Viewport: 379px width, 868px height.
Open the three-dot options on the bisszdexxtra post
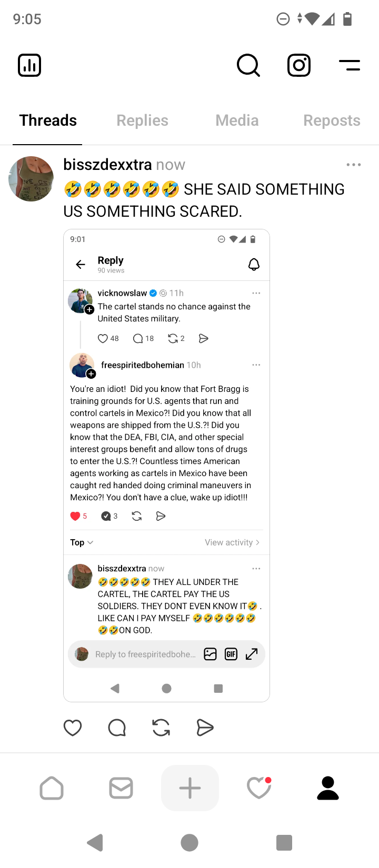point(354,165)
